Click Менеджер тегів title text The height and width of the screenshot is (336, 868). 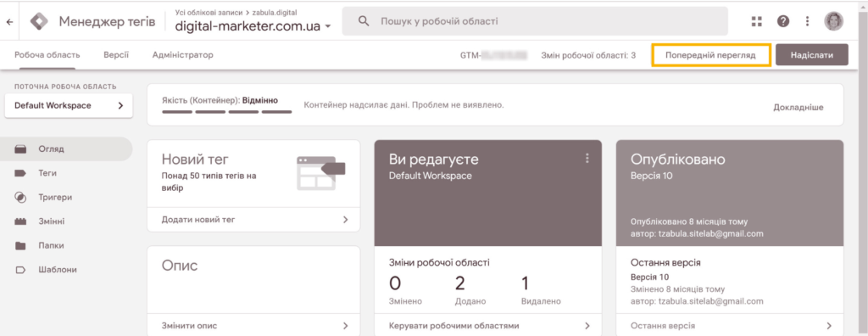pyautogui.click(x=107, y=21)
